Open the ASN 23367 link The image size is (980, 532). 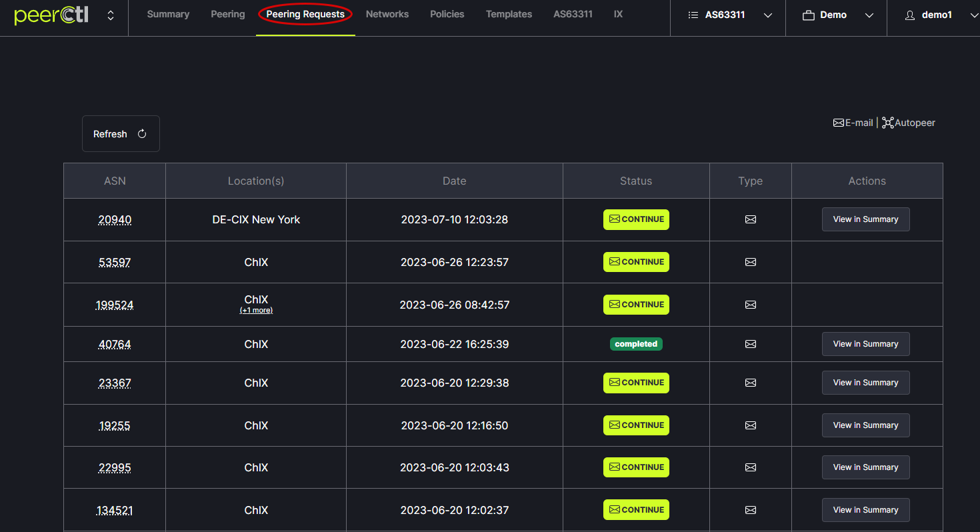click(115, 383)
